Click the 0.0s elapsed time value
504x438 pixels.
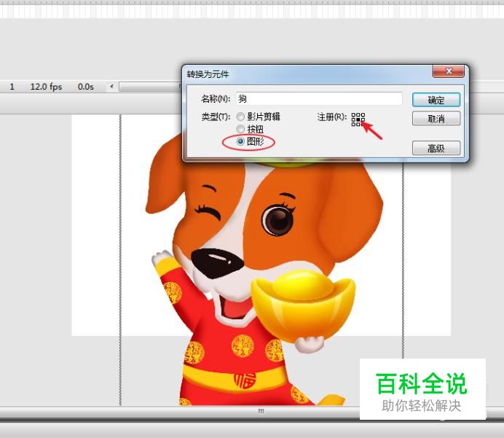pos(85,87)
